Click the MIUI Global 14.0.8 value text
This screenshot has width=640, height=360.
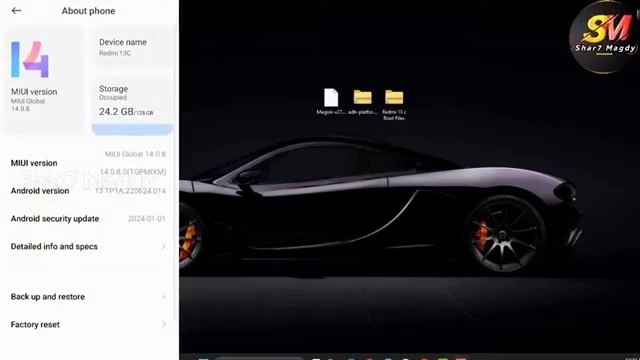click(x=135, y=154)
